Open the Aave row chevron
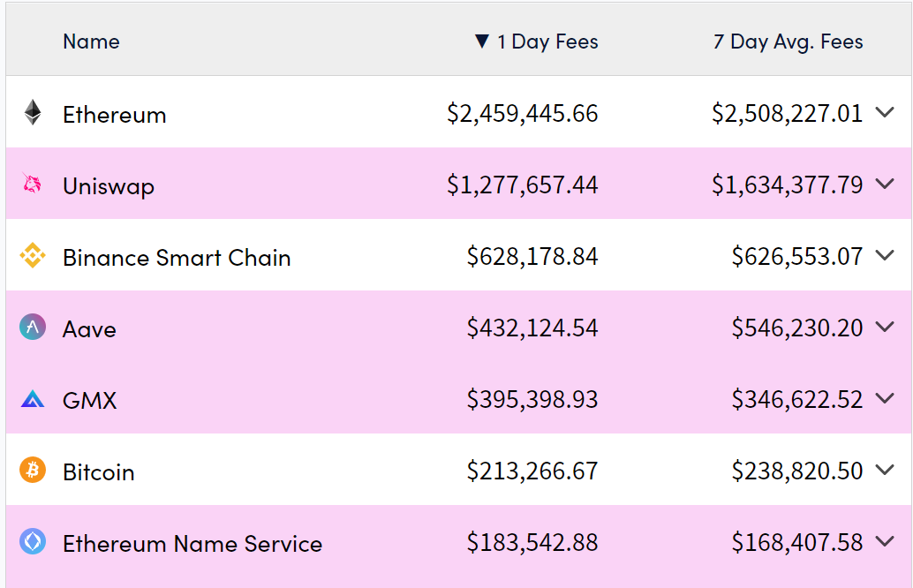The image size is (913, 588). [885, 328]
